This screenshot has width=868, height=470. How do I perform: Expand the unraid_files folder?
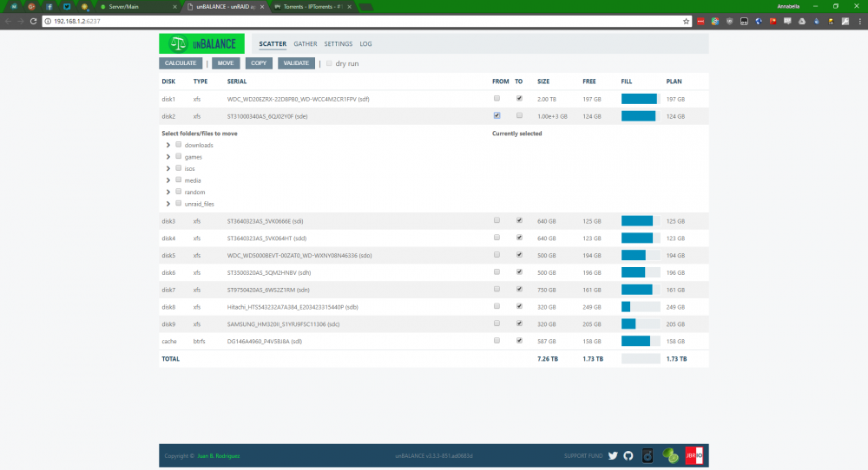tap(168, 204)
